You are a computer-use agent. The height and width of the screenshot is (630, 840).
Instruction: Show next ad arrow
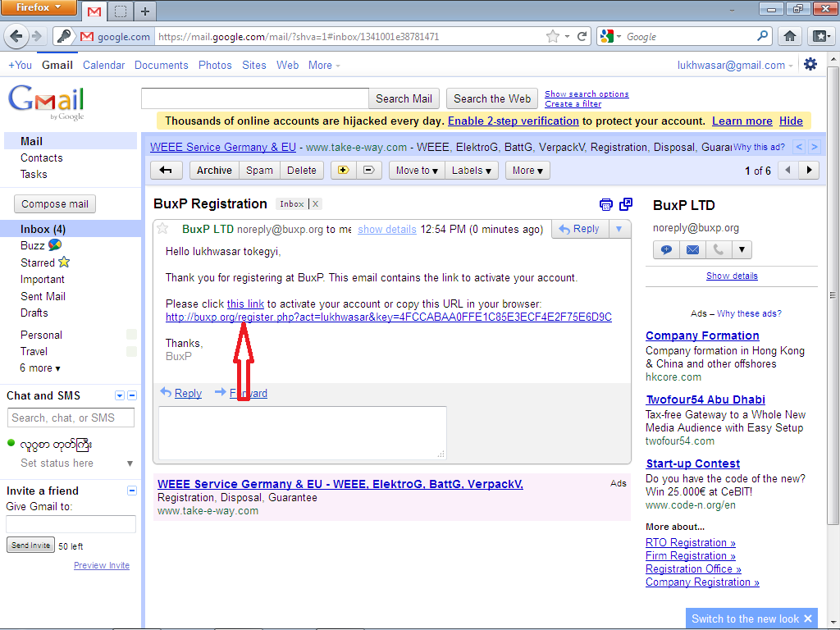(x=815, y=147)
